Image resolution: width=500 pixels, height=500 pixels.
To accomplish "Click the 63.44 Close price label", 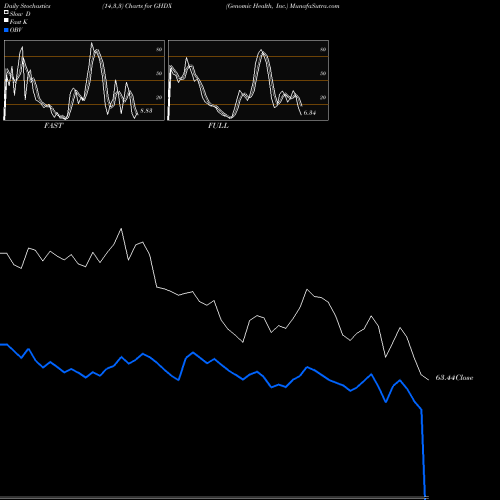I will pyautogui.click(x=454, y=378).
